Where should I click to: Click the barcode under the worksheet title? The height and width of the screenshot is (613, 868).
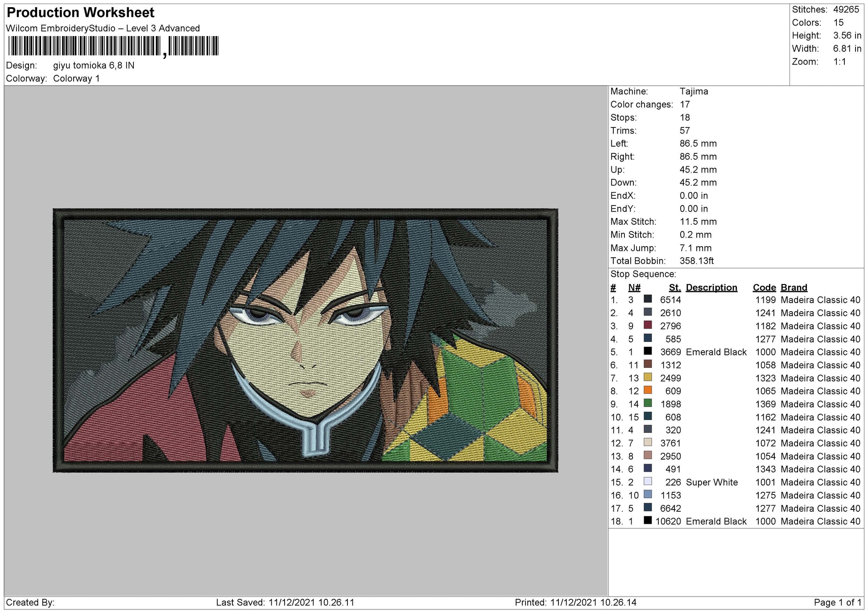click(x=113, y=46)
